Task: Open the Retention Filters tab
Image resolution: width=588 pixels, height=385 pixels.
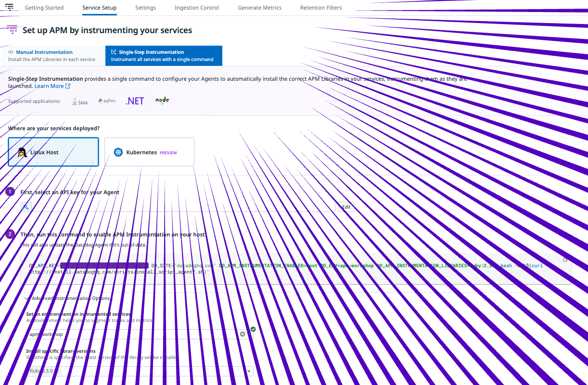Action: pyautogui.click(x=321, y=8)
